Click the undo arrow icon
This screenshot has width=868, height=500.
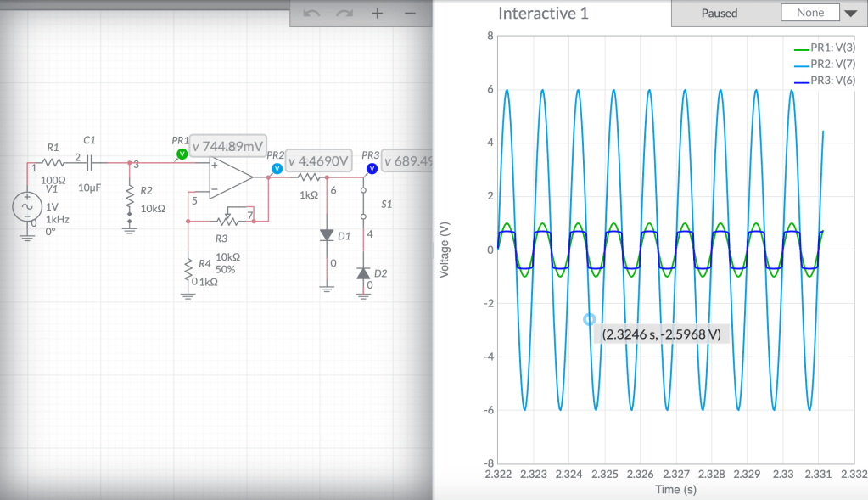(x=312, y=14)
